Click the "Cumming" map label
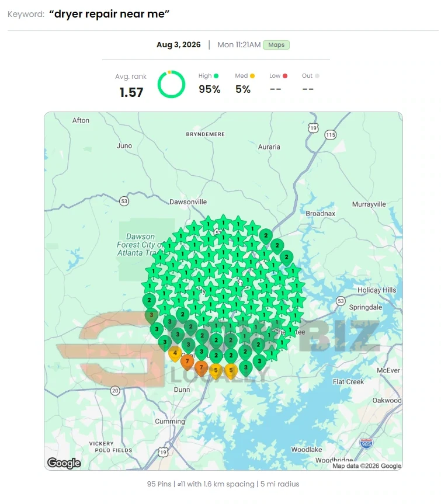Viewport: 441px width, 504px height. point(170,422)
